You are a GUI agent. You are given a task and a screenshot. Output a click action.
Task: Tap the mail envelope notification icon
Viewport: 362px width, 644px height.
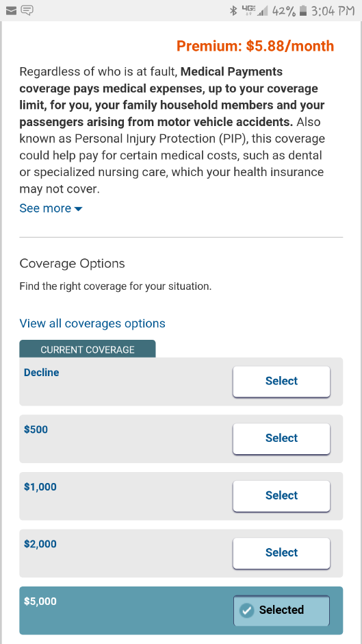[x=11, y=11]
